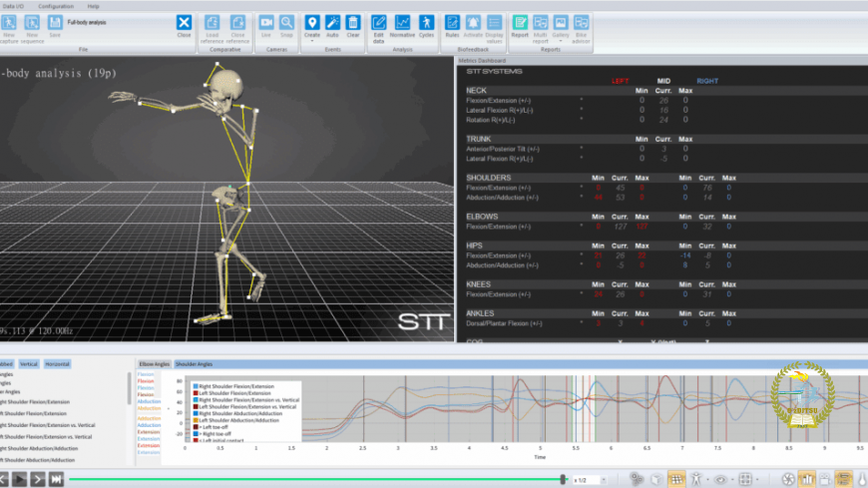
Task: Open the Configuration menu
Action: pyautogui.click(x=56, y=6)
